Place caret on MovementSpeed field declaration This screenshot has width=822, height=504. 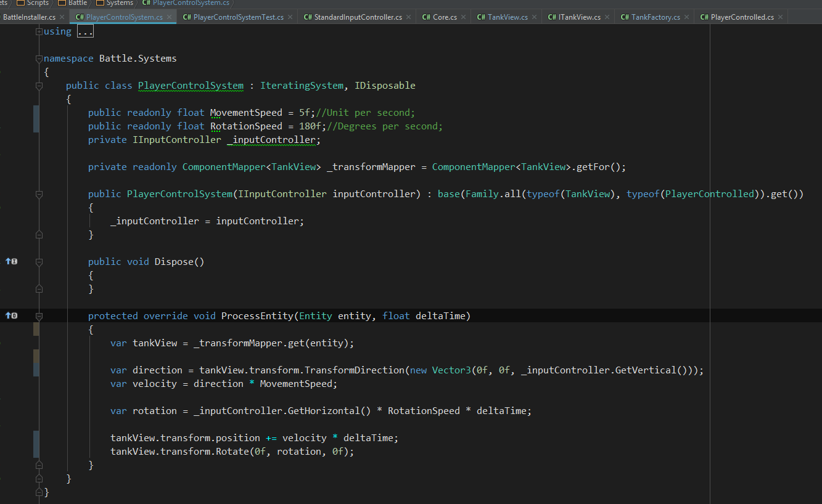click(x=246, y=113)
